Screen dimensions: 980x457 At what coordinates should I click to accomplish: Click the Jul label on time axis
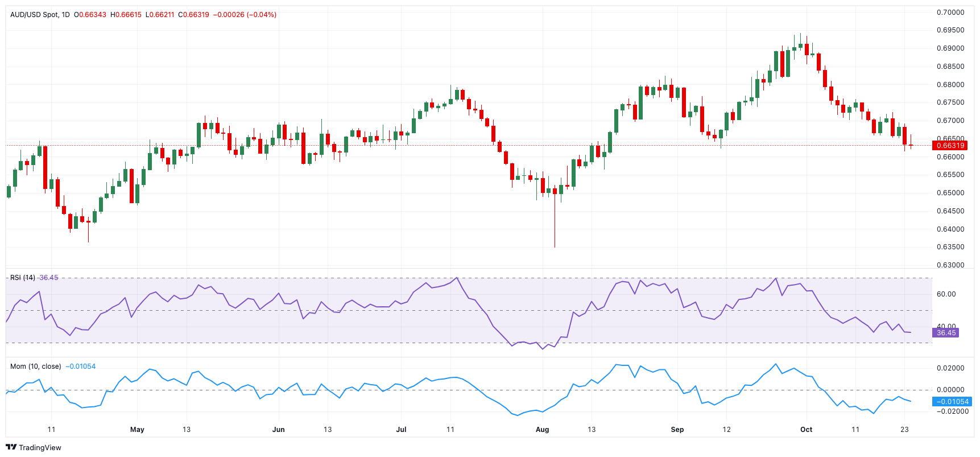401,430
